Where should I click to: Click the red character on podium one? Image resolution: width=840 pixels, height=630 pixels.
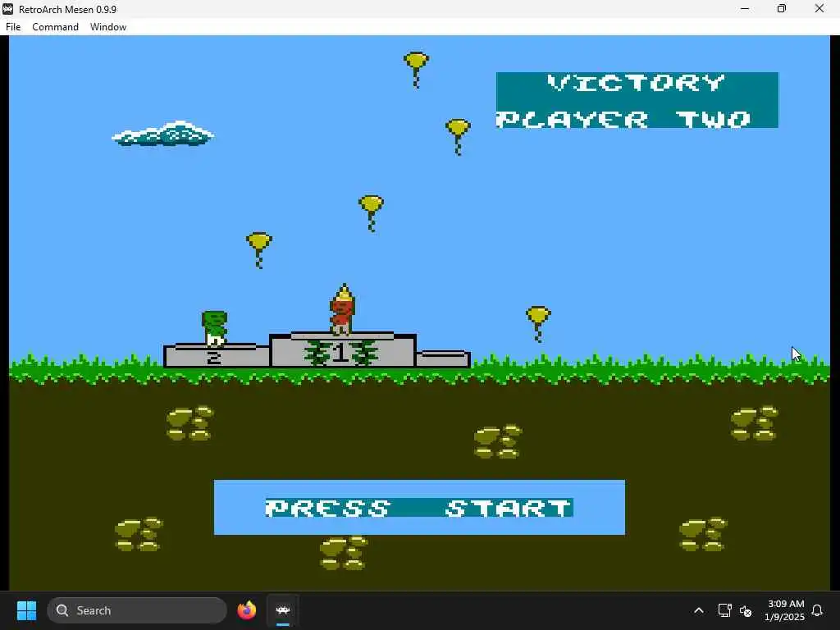click(x=342, y=310)
